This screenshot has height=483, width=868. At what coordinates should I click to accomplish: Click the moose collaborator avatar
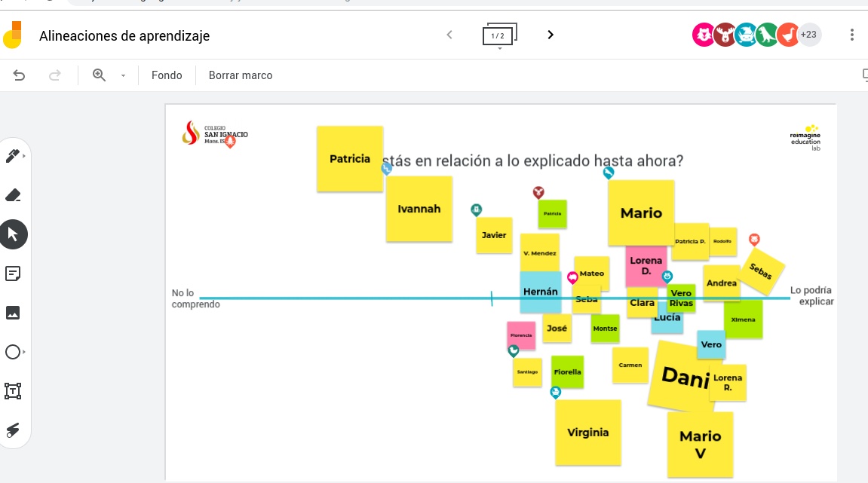pyautogui.click(x=724, y=35)
